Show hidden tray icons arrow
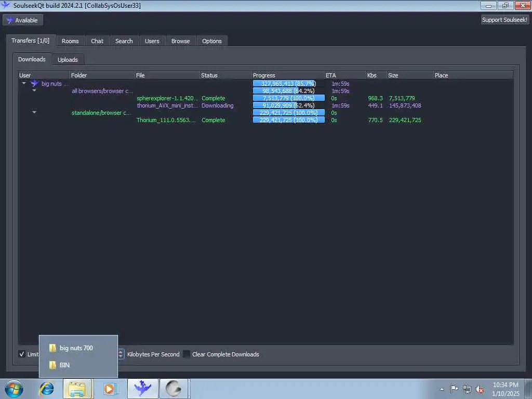 click(442, 390)
